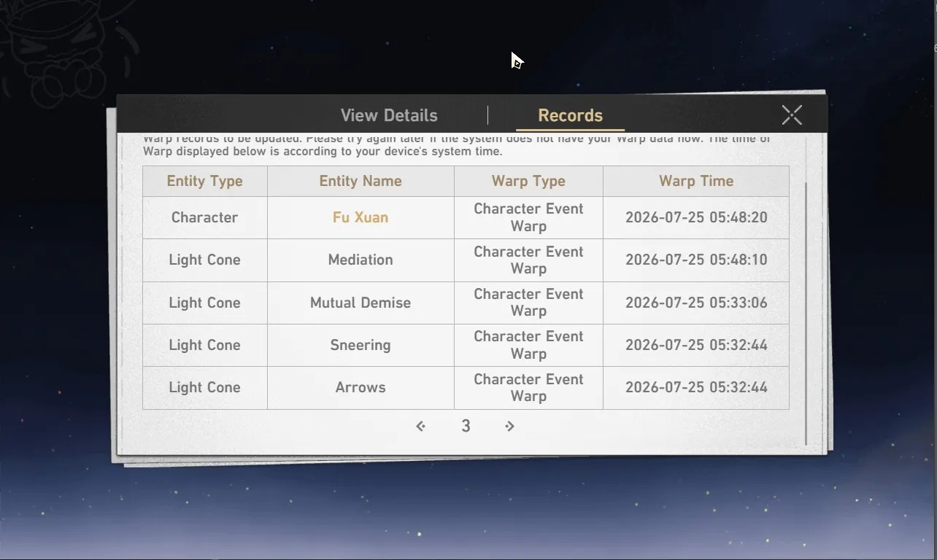This screenshot has height=560, width=937.
Task: Click warp time 2026-07-25 05:48:20
Action: pos(696,217)
